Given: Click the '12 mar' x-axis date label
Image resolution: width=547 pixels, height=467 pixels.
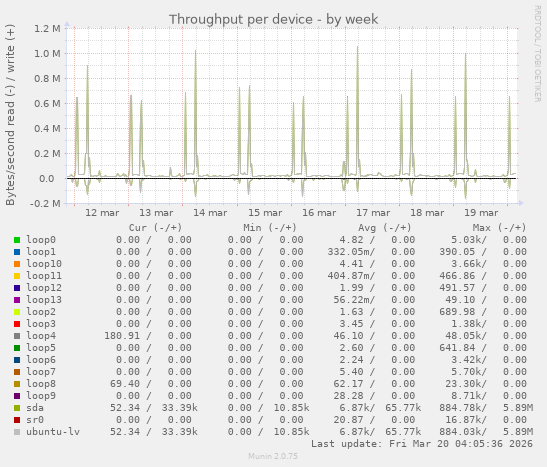Looking at the screenshot, I should 102,213.
